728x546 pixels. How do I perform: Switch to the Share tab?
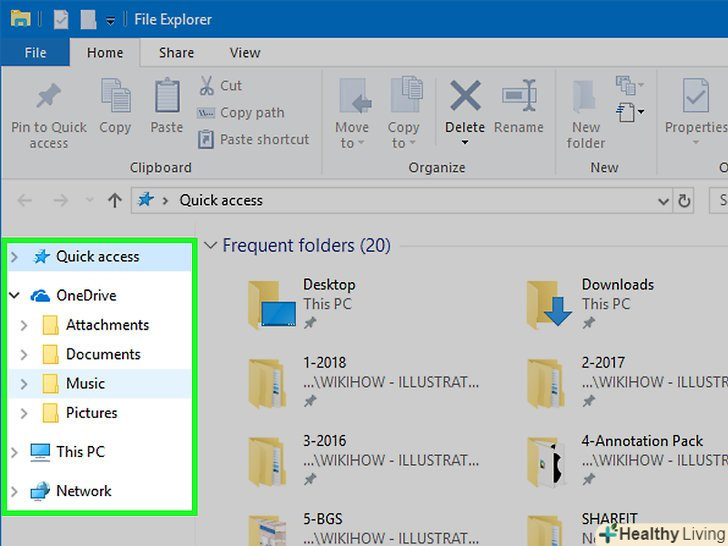coord(176,52)
